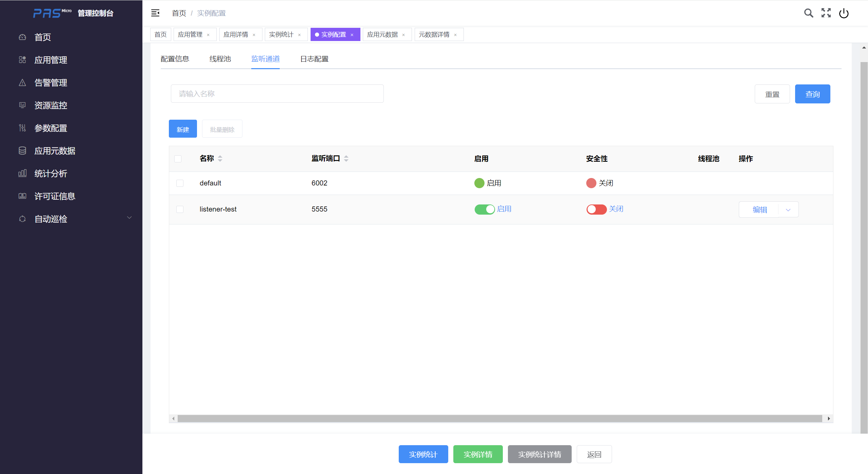Switch to the 日志配置 tab

tap(314, 59)
